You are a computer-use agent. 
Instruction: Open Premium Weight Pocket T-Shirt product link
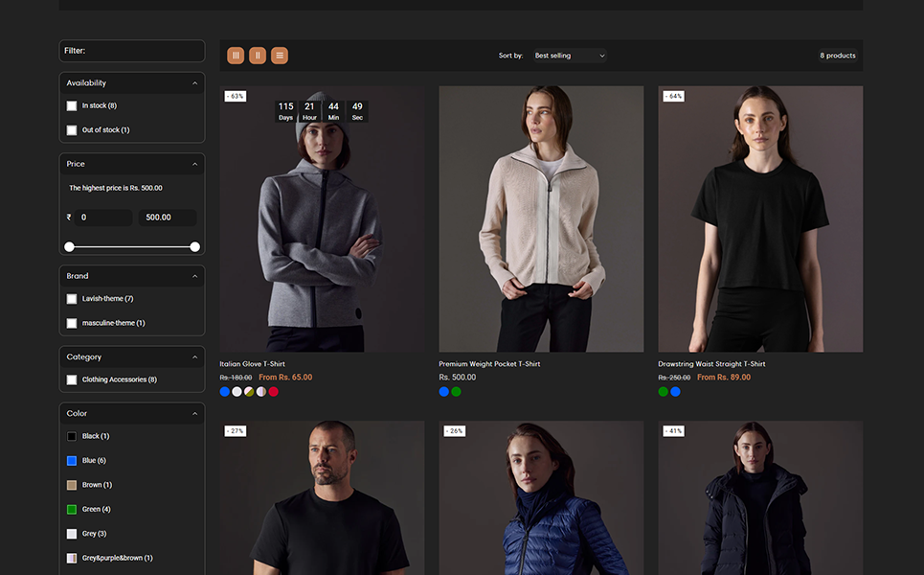(489, 364)
